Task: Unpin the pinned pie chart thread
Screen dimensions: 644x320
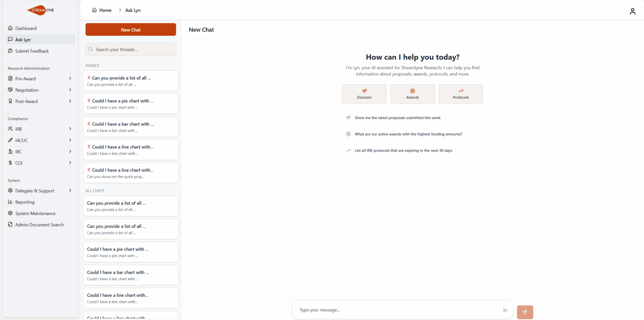Action: pos(89,101)
